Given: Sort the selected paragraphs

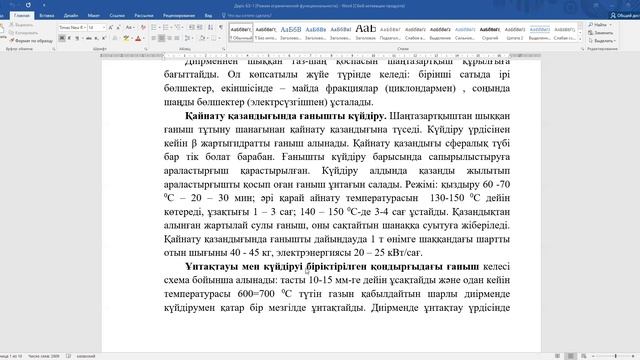Looking at the screenshot, I should pos(211,27).
